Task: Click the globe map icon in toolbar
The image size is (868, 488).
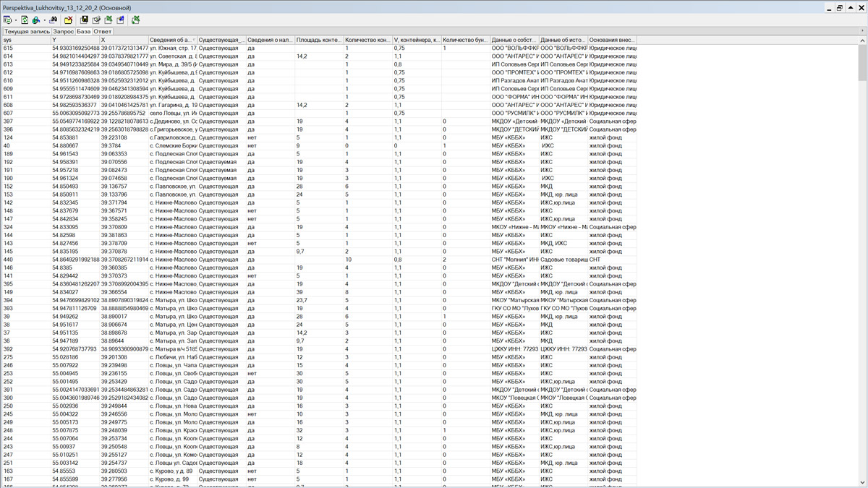Action: coord(35,20)
